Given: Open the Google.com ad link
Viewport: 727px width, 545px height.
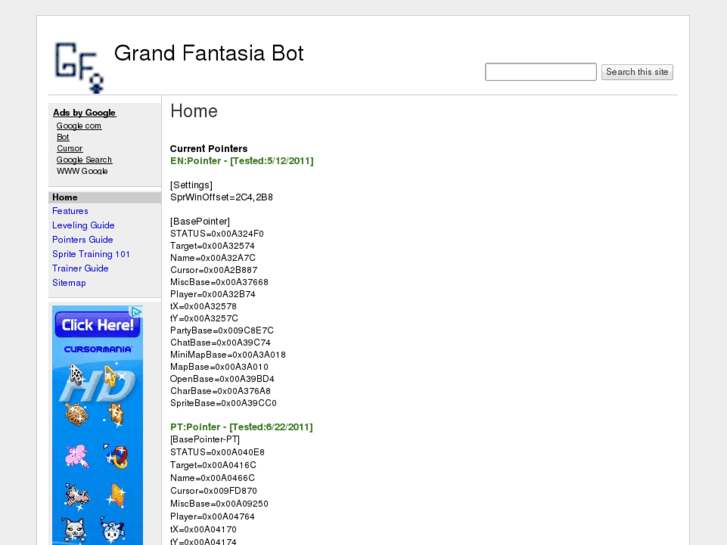Looking at the screenshot, I should 79,126.
